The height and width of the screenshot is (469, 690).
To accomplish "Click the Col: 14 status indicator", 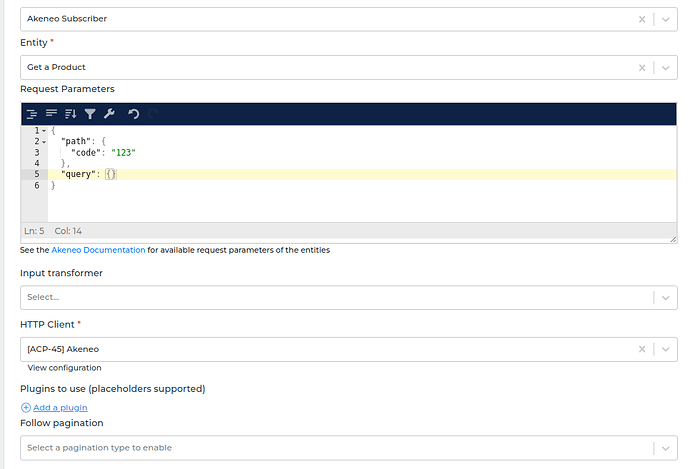I will click(x=68, y=231).
